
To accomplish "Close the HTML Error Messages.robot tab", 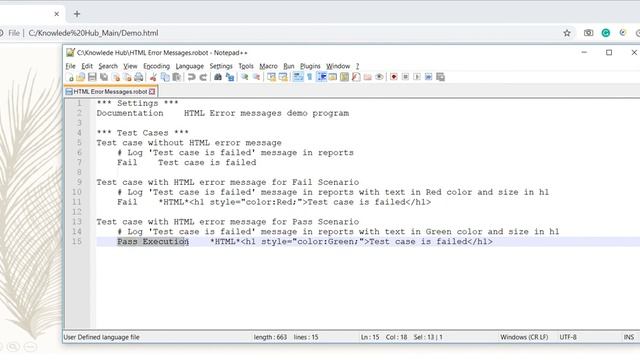I will tap(152, 91).
